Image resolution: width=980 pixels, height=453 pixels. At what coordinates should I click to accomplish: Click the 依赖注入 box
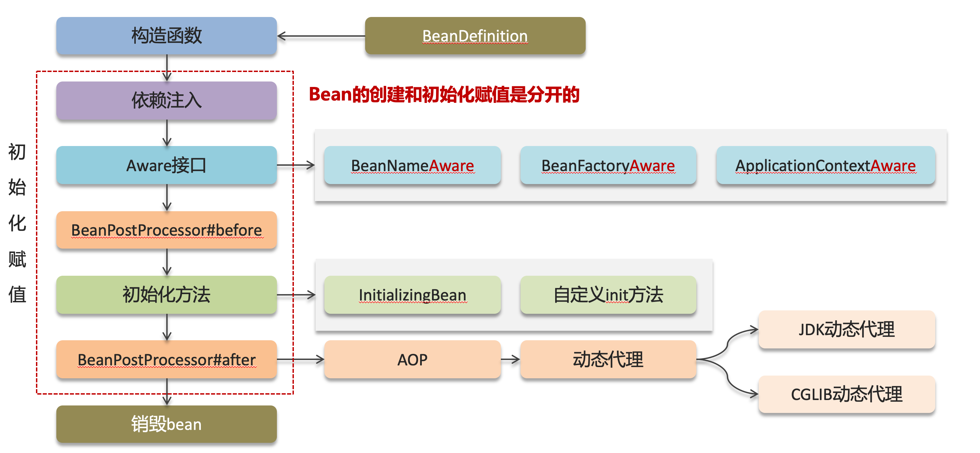[166, 101]
